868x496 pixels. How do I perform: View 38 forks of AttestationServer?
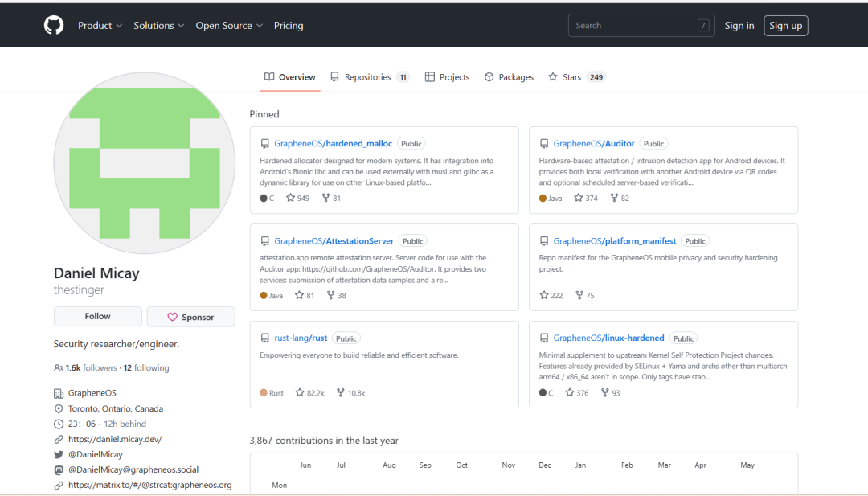336,295
